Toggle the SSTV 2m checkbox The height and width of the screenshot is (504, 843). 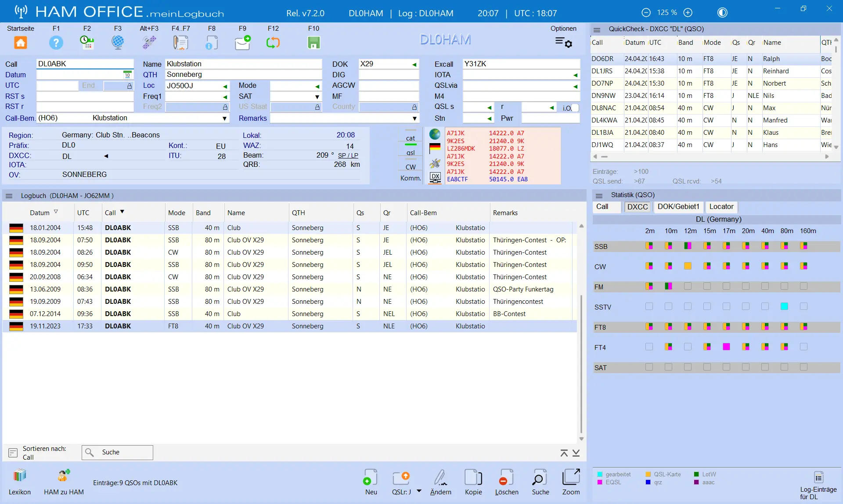649,306
